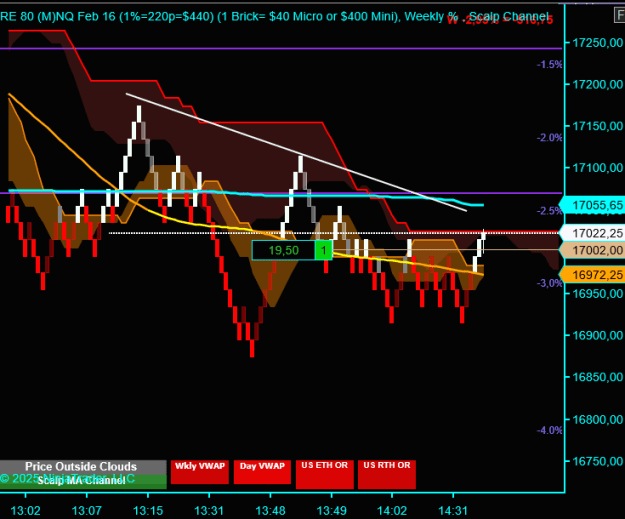
Task: Click the 13:49 time axis label
Action: point(332,511)
